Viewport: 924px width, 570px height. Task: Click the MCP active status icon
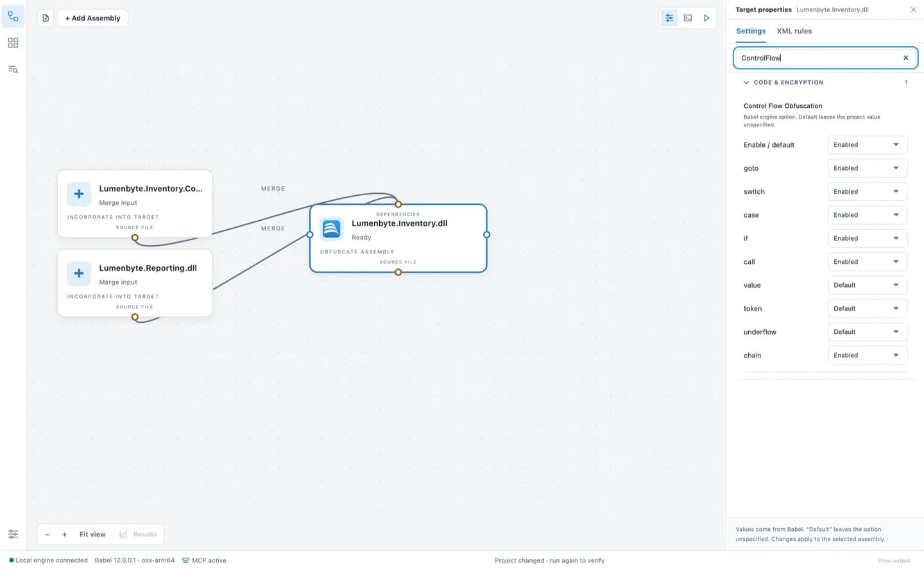pos(185,560)
